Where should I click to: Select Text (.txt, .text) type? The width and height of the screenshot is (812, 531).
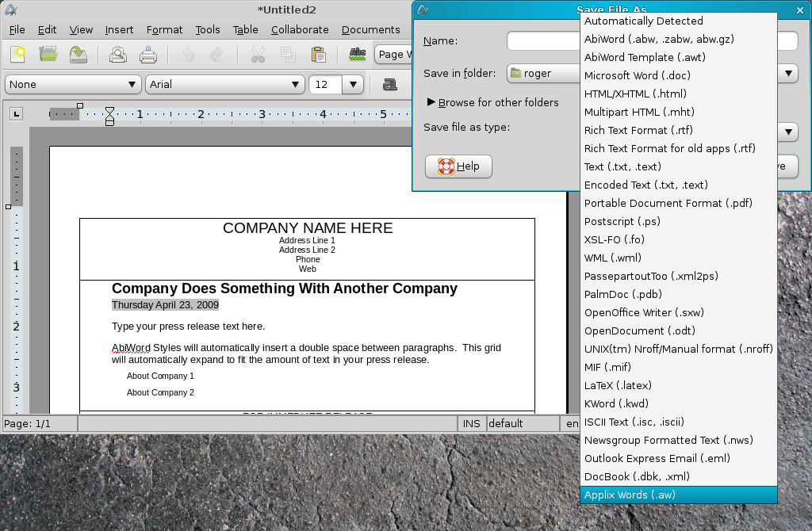click(679, 166)
